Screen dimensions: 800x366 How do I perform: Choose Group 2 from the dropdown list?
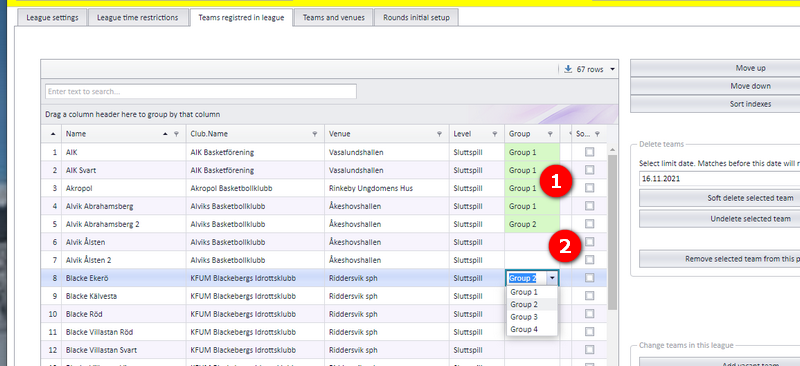click(x=532, y=304)
